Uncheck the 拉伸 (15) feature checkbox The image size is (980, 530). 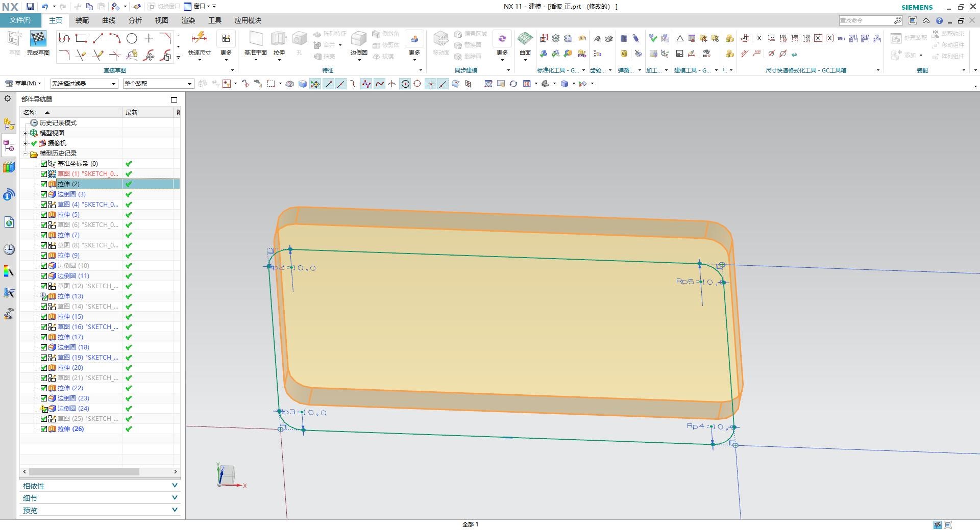[x=44, y=317]
